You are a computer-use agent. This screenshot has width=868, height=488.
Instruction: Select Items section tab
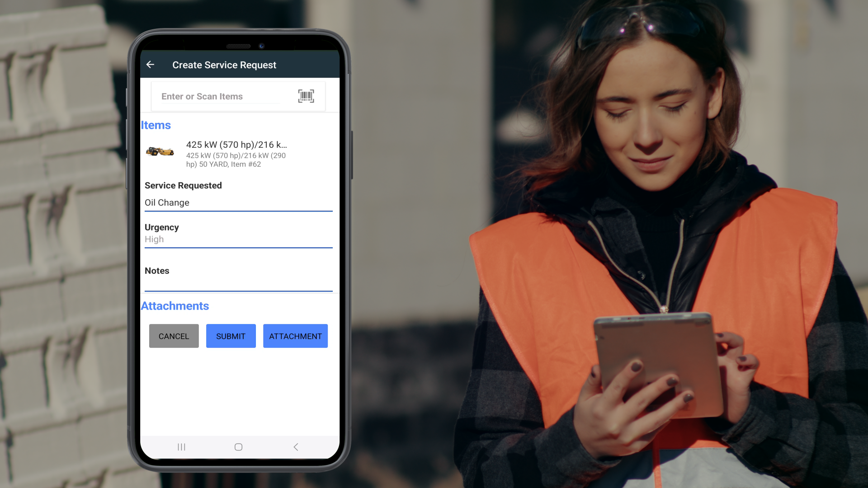click(155, 125)
